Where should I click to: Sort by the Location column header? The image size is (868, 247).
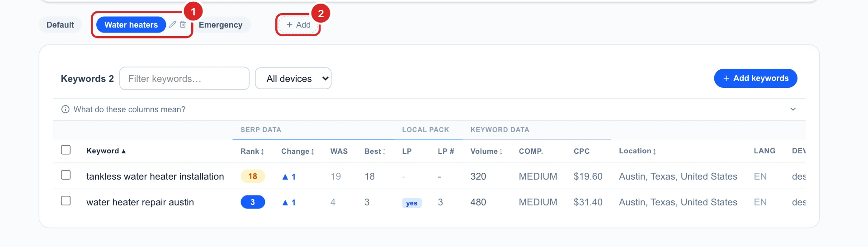point(637,151)
